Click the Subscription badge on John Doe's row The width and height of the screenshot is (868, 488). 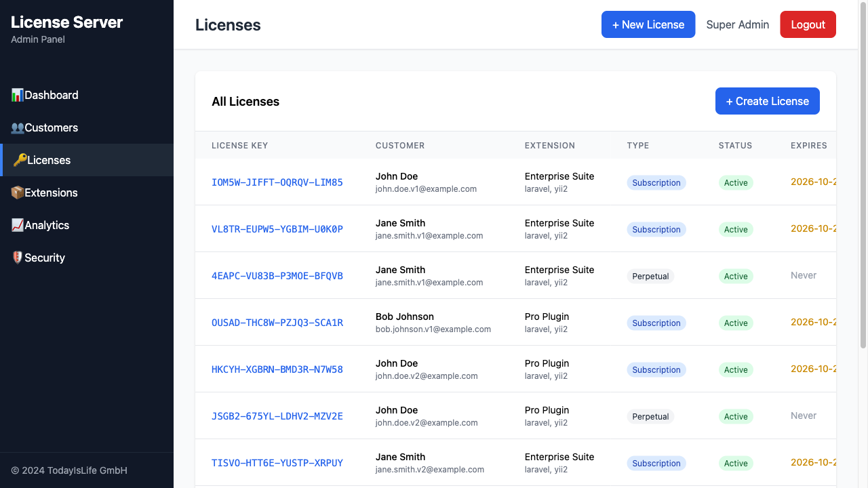point(656,182)
